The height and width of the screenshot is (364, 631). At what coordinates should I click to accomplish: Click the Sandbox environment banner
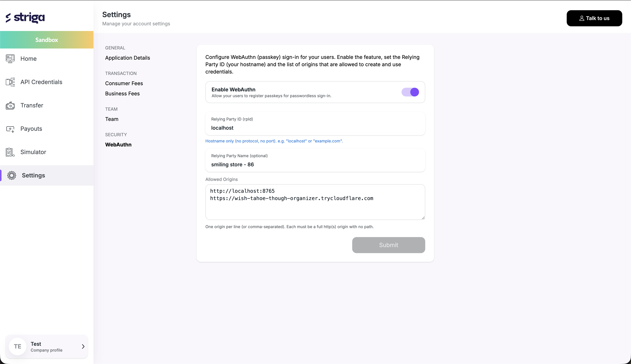click(47, 40)
